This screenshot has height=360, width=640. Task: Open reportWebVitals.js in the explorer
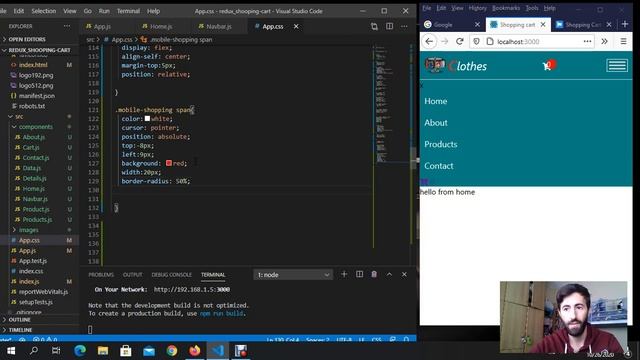click(43, 291)
